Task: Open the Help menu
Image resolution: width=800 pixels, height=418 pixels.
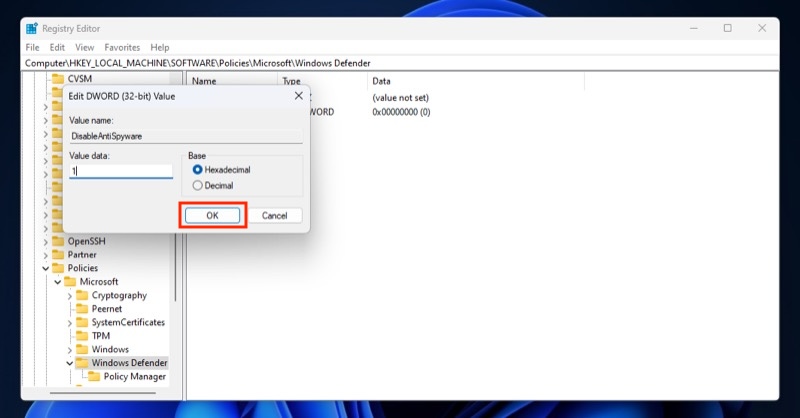Action: tap(160, 47)
